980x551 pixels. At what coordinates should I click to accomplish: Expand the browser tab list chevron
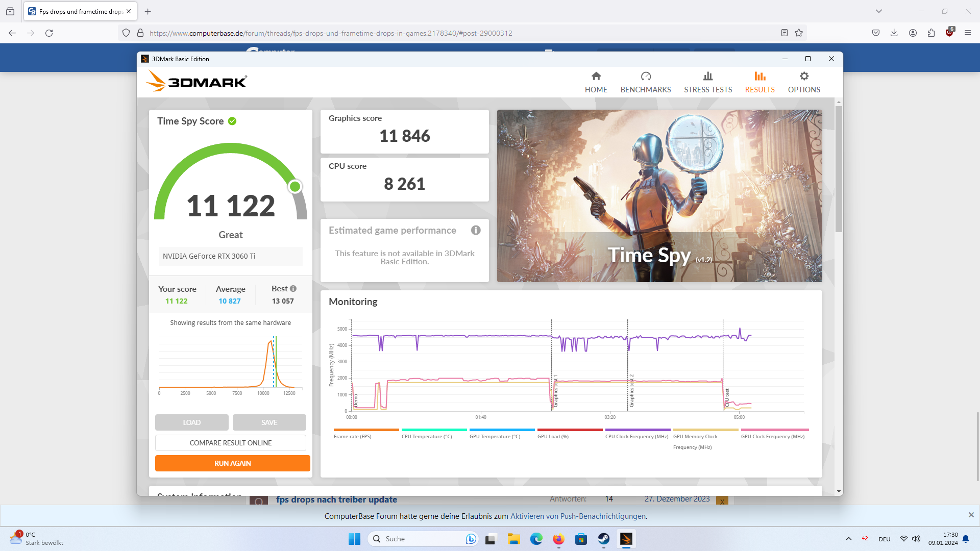tap(879, 11)
